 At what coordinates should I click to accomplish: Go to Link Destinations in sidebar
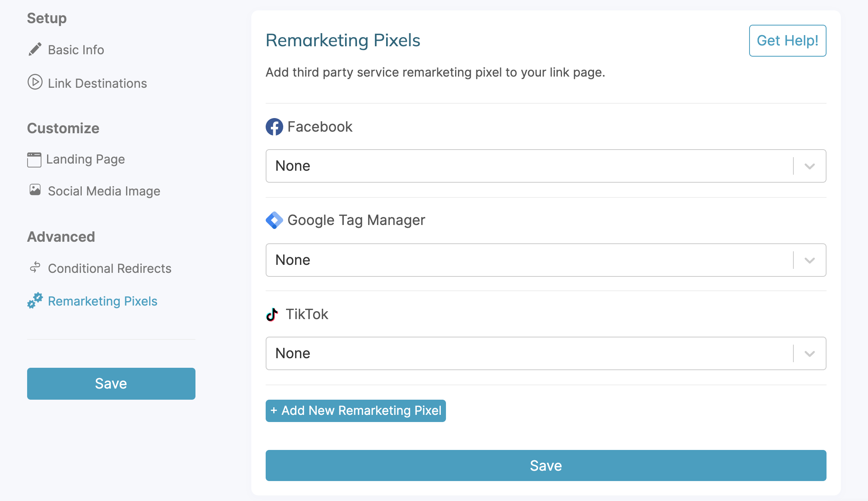pos(97,83)
